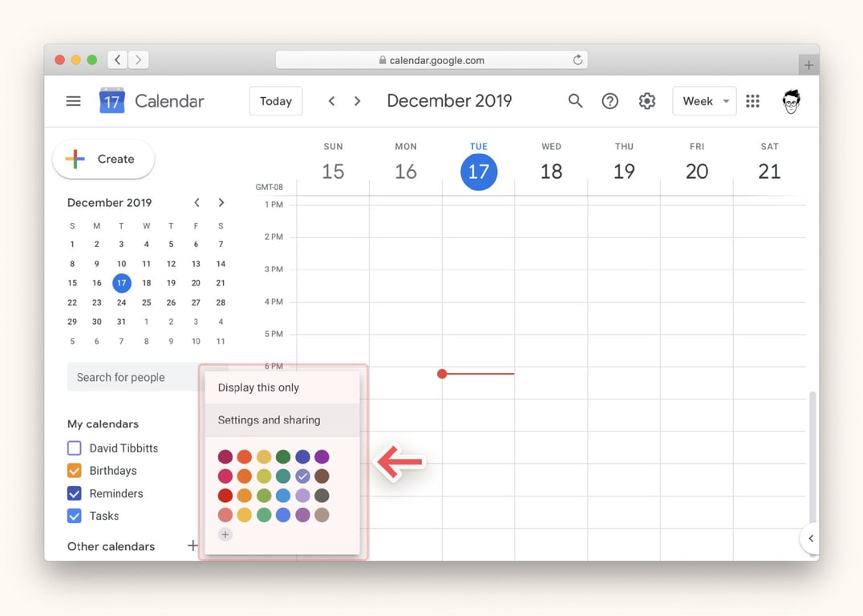
Task: Toggle the Tasks calendar checkbox
Action: click(75, 516)
